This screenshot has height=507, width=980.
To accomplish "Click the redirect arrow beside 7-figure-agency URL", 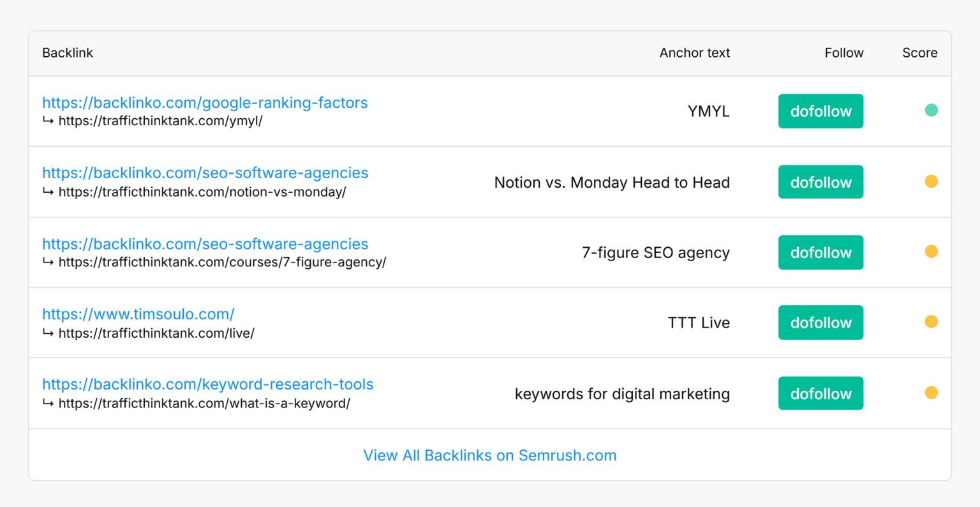I will pos(48,262).
